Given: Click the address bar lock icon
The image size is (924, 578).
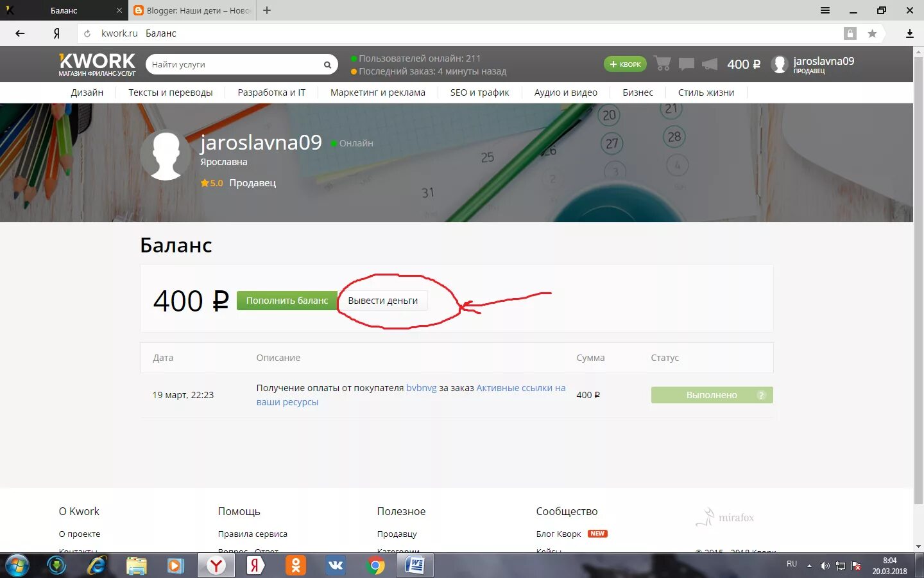Looking at the screenshot, I should pos(850,33).
